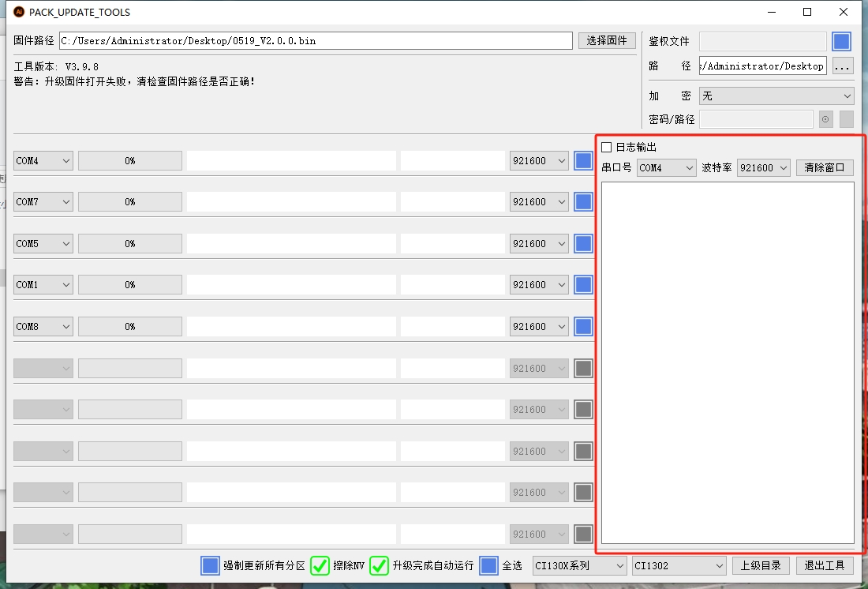This screenshot has width=868, height=589.
Task: Click the blue enable icon on the COM5 row
Action: point(582,243)
